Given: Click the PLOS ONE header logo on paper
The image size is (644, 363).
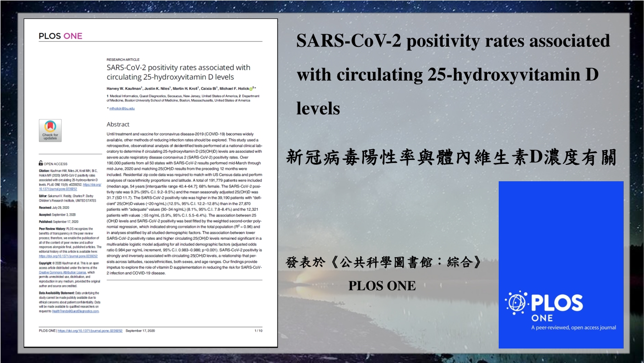Looking at the screenshot, I should coord(60,36).
